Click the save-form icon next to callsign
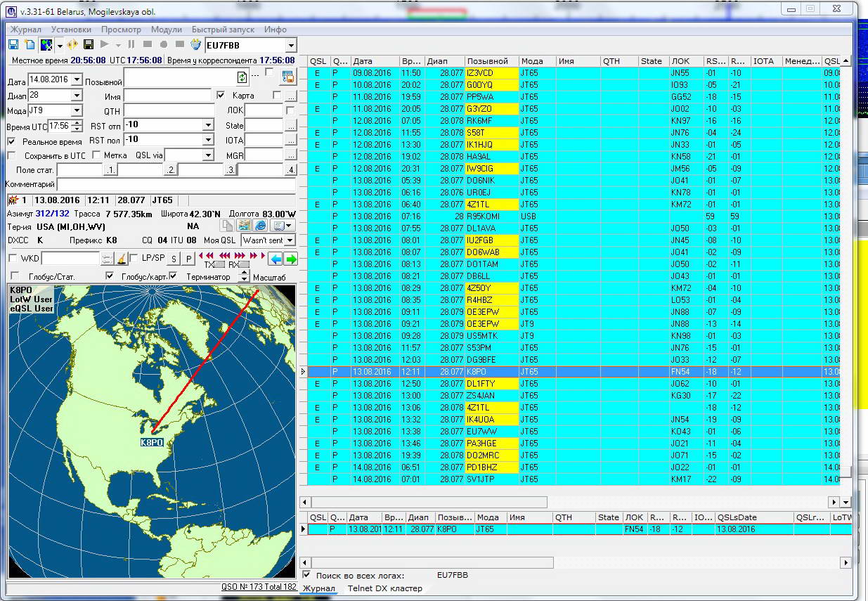This screenshot has height=601, width=868. (x=288, y=77)
